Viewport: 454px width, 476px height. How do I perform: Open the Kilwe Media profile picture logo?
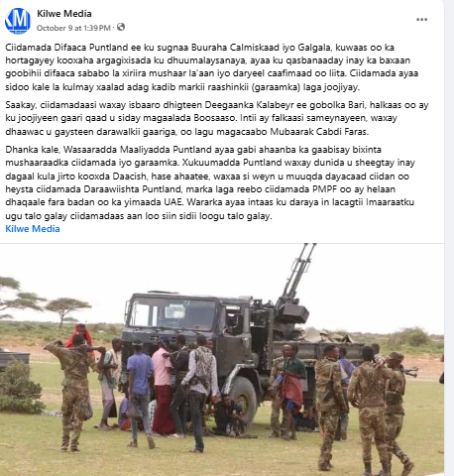click(18, 21)
